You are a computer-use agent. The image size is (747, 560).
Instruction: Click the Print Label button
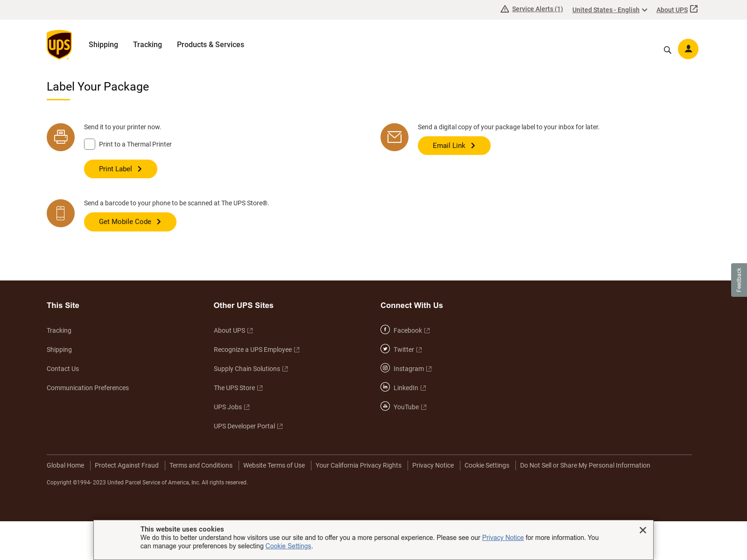(x=120, y=169)
